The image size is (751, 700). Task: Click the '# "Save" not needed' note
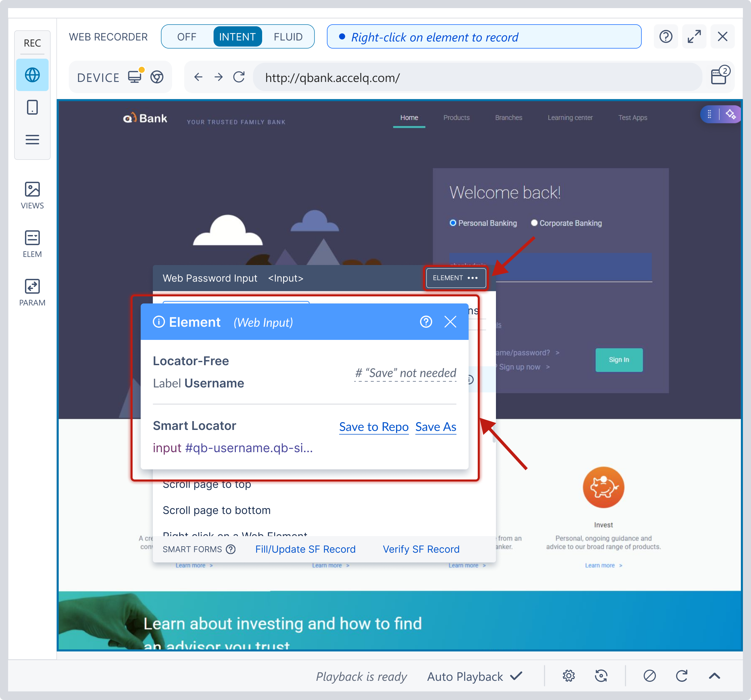[405, 373]
